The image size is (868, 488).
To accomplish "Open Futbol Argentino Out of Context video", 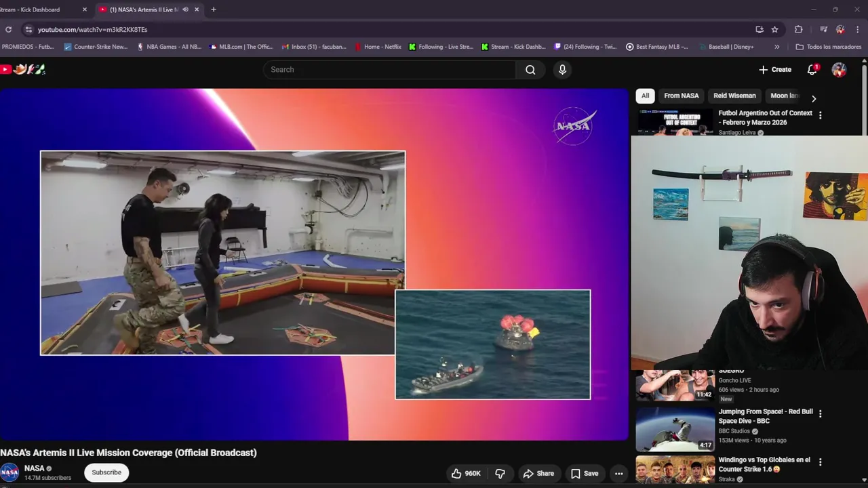I will 765,117.
